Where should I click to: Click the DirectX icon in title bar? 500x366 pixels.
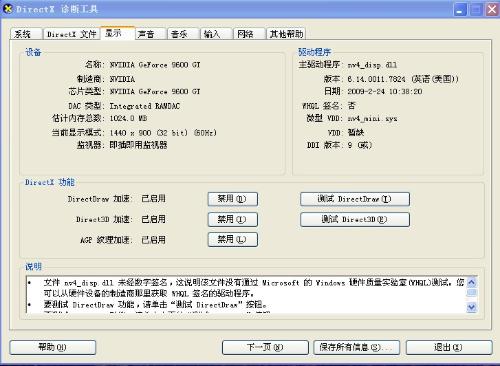[7, 9]
